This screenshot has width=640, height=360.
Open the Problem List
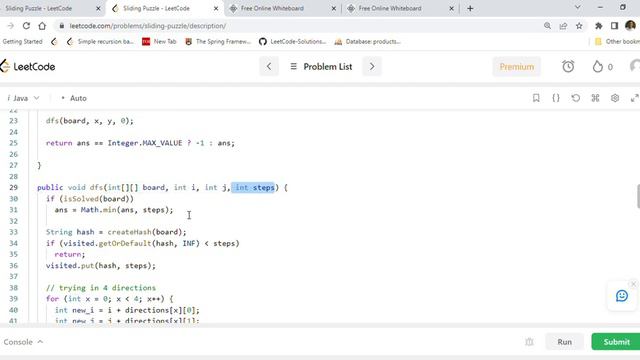321,67
